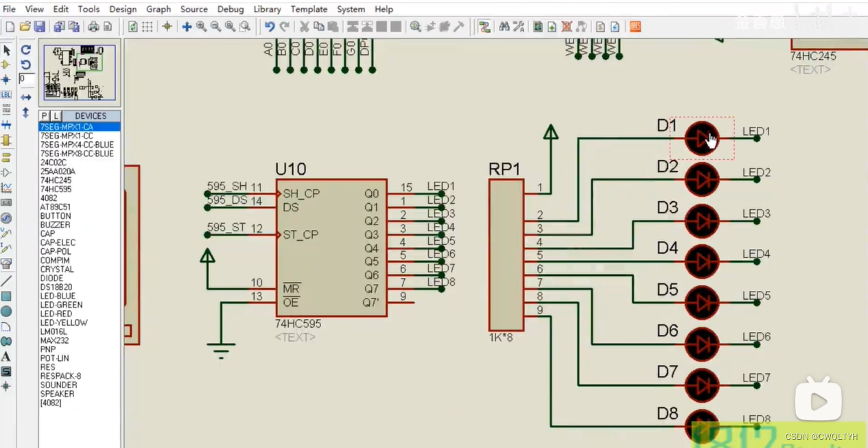Image resolution: width=868 pixels, height=448 pixels.
Task: Zoom out of the schematic
Action: point(215,27)
